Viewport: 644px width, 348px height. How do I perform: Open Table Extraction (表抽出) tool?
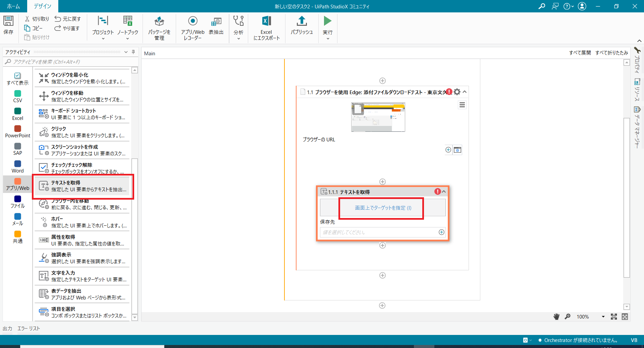[x=216, y=26]
